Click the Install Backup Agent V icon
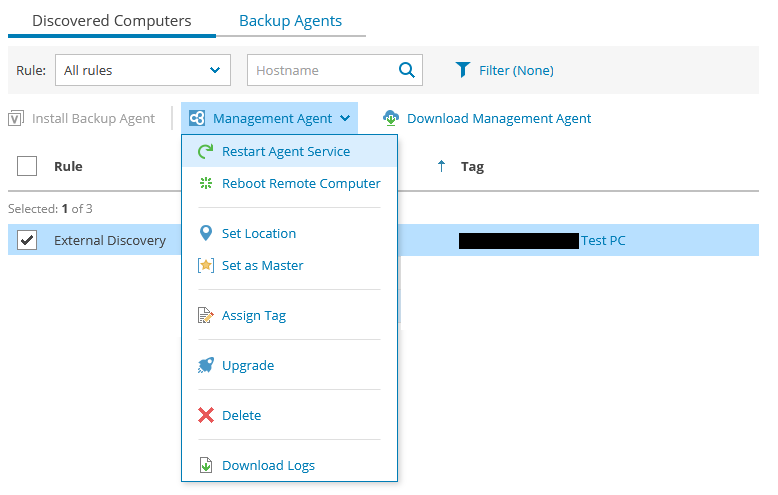778x495 pixels. pos(15,119)
